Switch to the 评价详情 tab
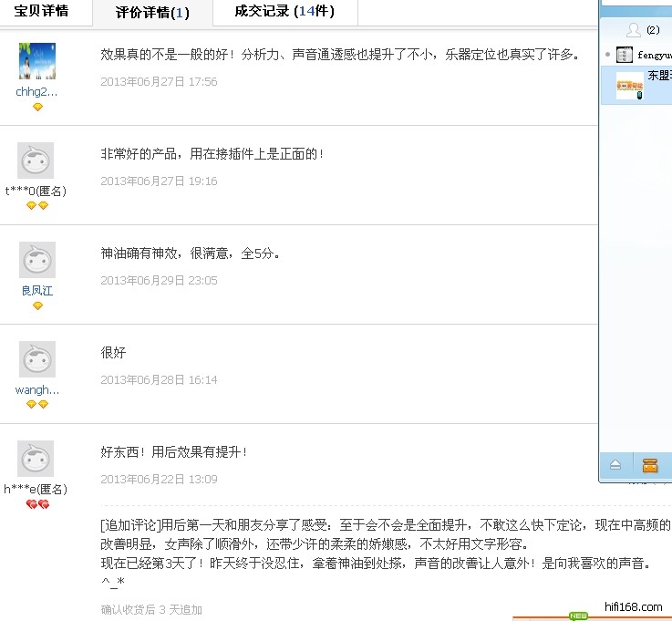672x621 pixels. [x=152, y=13]
